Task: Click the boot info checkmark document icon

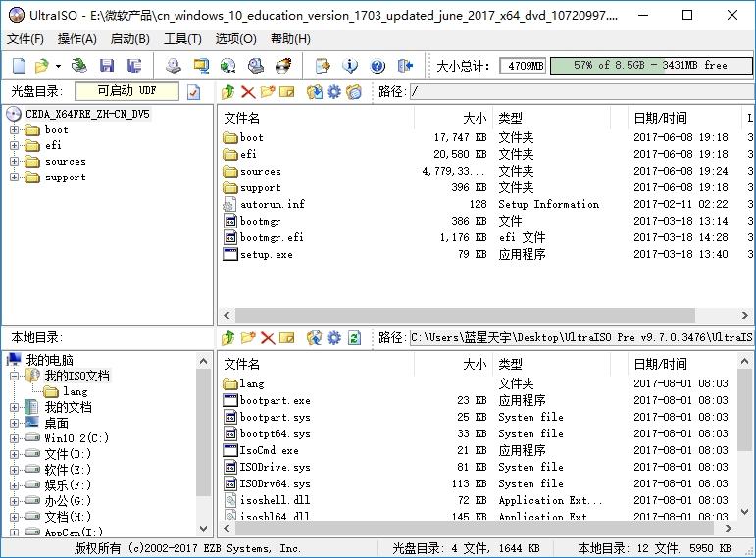Action: pyautogui.click(x=194, y=91)
